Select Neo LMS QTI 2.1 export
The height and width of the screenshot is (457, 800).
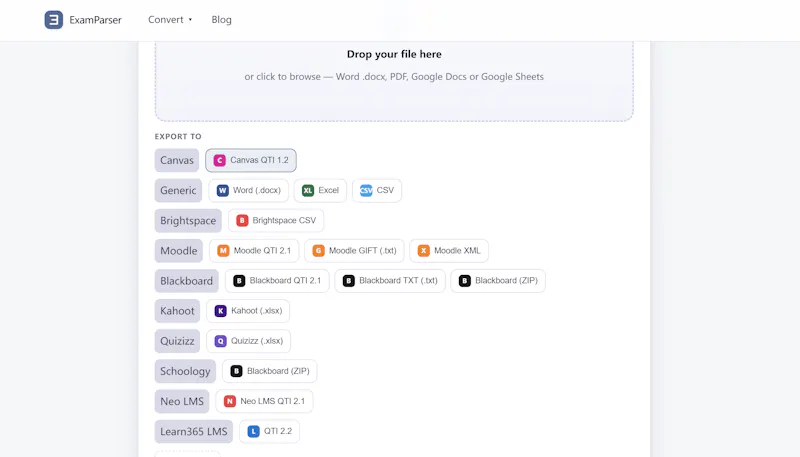[264, 401]
